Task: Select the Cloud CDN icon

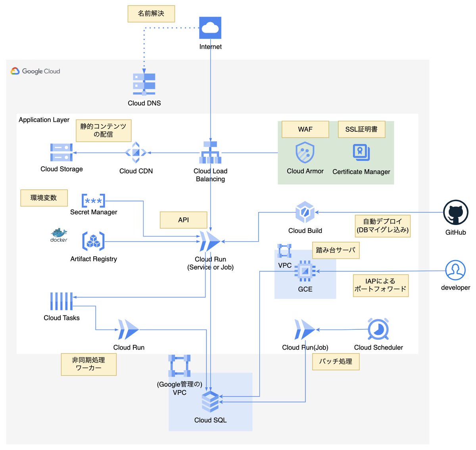Action: click(x=136, y=152)
